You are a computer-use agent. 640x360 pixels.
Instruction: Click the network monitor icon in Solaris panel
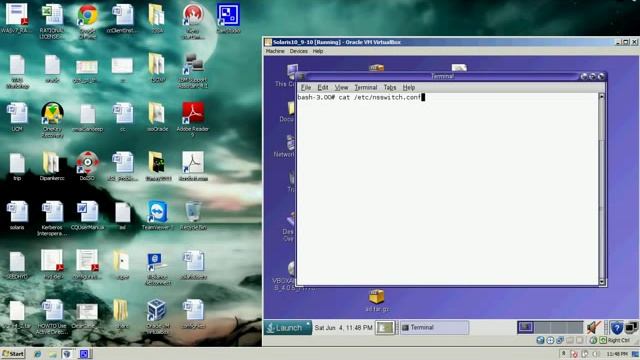click(x=631, y=327)
